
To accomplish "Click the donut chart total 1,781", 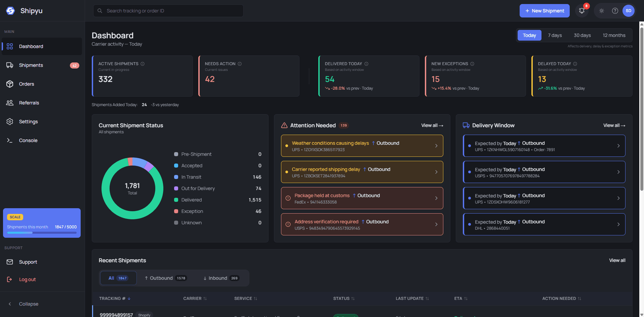I will (132, 186).
